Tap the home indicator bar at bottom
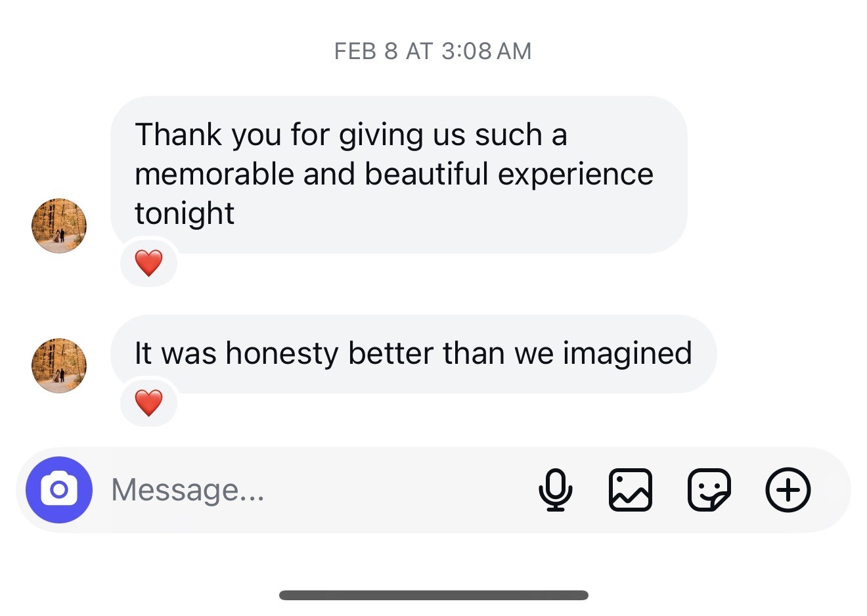 (433, 595)
